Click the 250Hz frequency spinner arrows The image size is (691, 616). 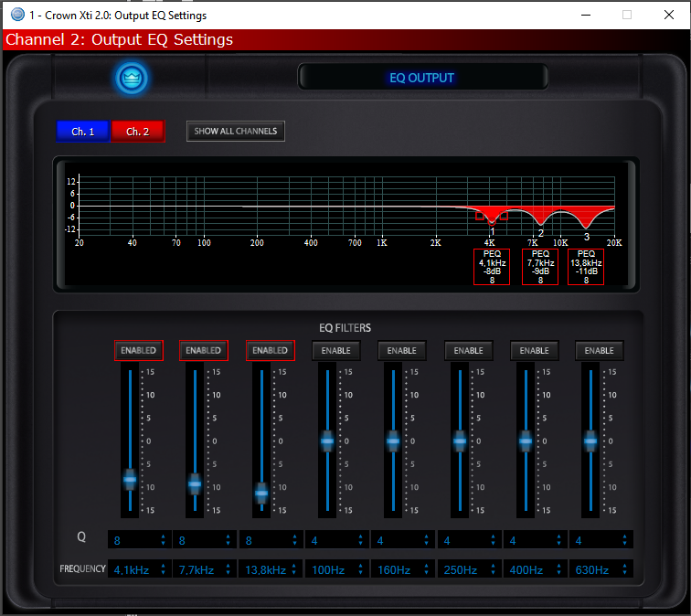[x=493, y=569]
